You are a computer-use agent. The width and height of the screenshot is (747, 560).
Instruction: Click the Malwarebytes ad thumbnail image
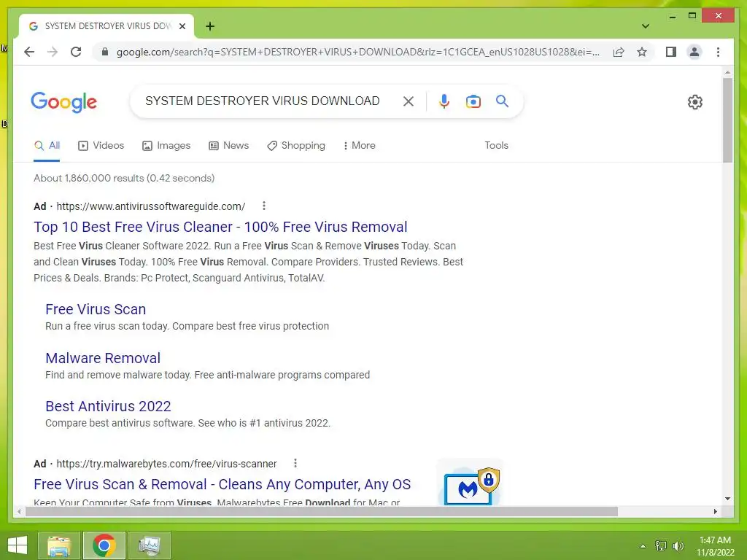tap(471, 483)
